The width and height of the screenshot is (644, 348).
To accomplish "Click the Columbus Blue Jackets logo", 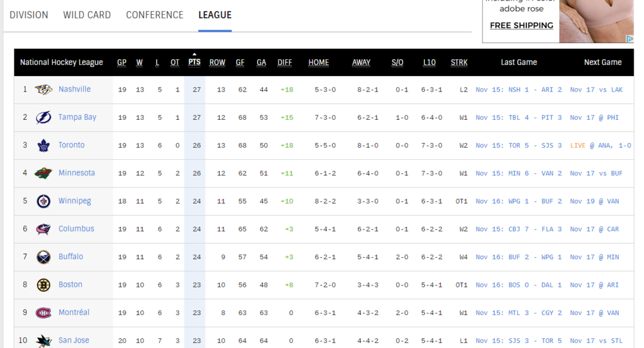I will [43, 229].
